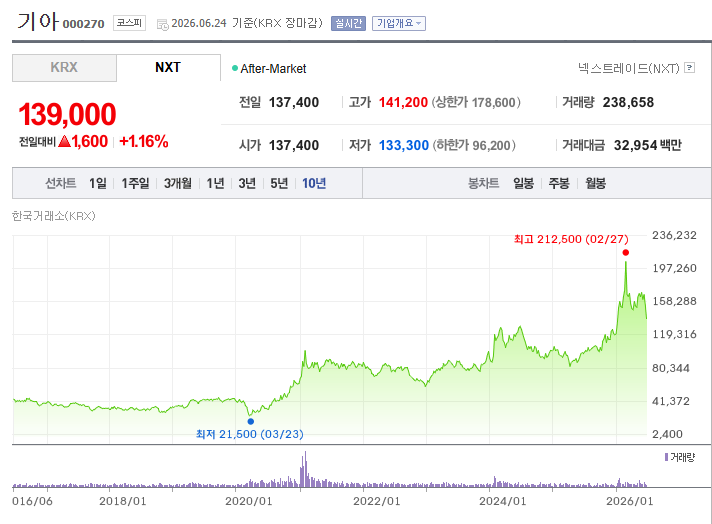Click the 거래량 value 238,658
Image resolution: width=712 pixels, height=524 pixels.
coord(628,103)
